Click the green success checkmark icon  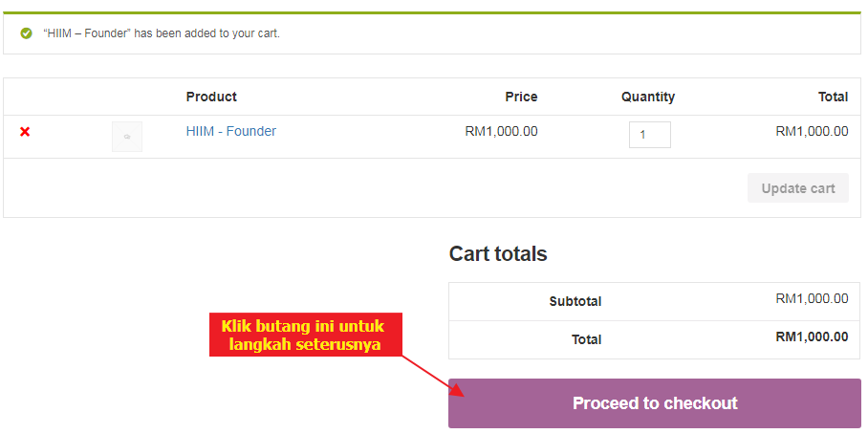[26, 33]
